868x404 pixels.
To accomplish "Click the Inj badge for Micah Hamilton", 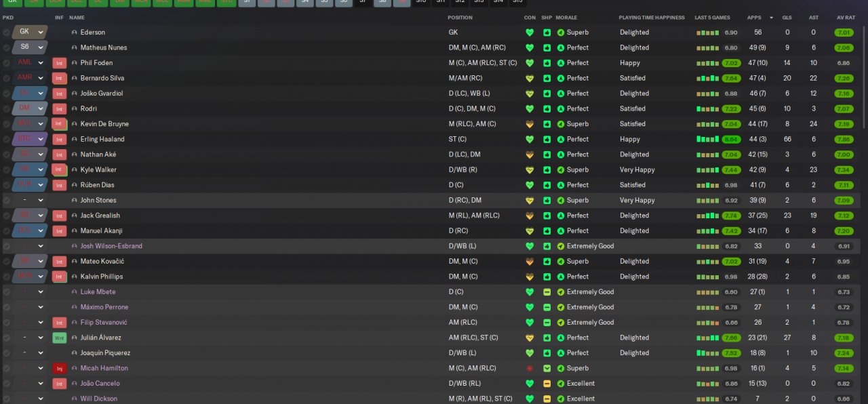I will point(60,368).
